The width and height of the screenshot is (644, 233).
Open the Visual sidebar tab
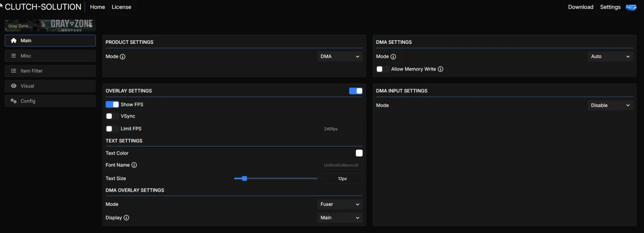(50, 86)
